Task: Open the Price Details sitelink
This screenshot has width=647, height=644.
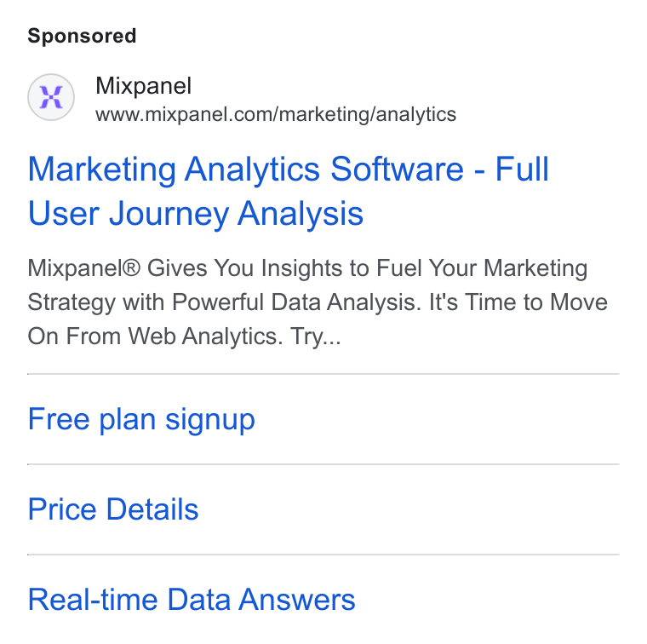Action: pos(113,509)
